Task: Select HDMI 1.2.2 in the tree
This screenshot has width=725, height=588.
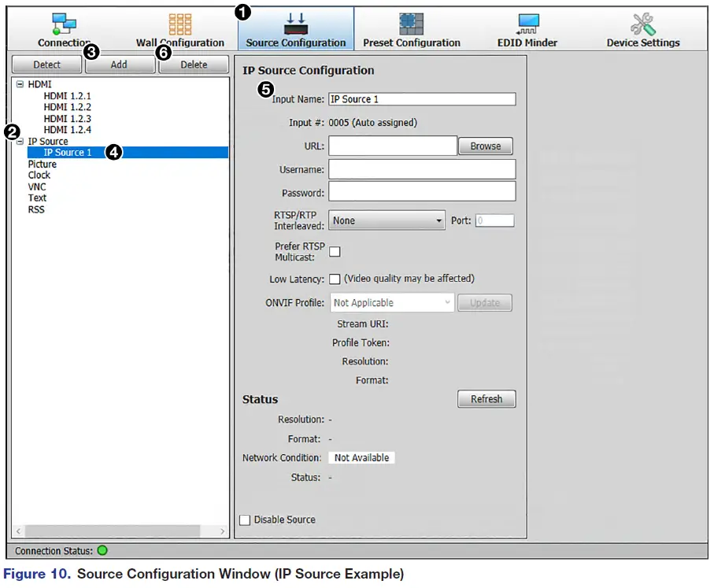Action: pyautogui.click(x=68, y=107)
